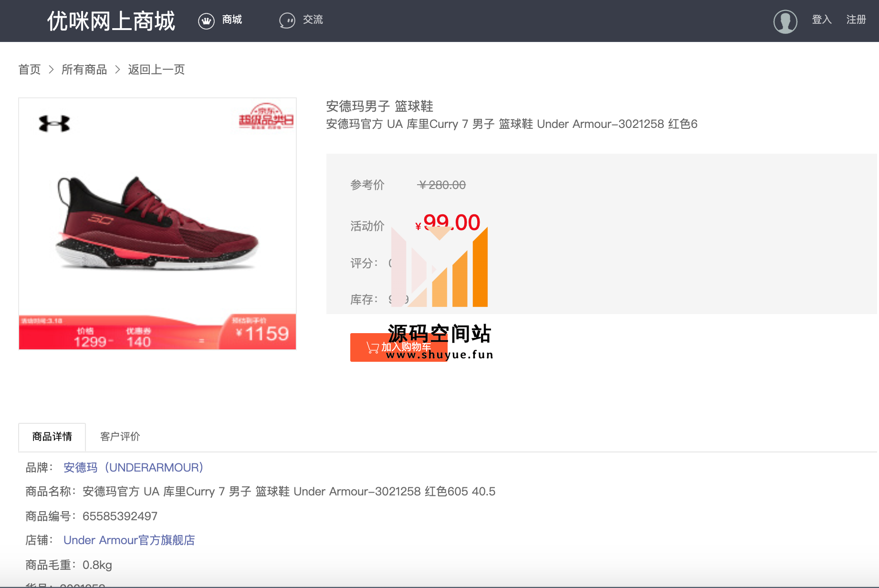Go to 首页 in breadcrumb
879x588 pixels.
click(x=30, y=70)
